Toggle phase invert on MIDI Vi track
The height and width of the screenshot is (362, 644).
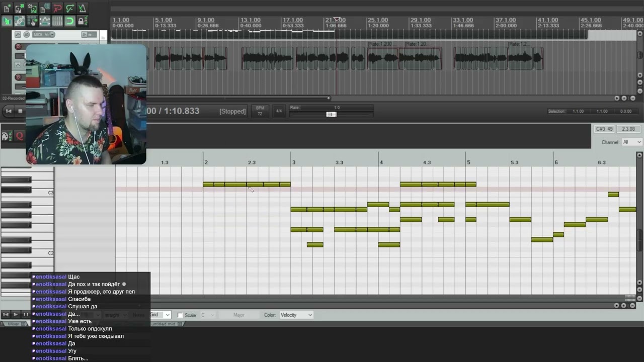(26, 35)
